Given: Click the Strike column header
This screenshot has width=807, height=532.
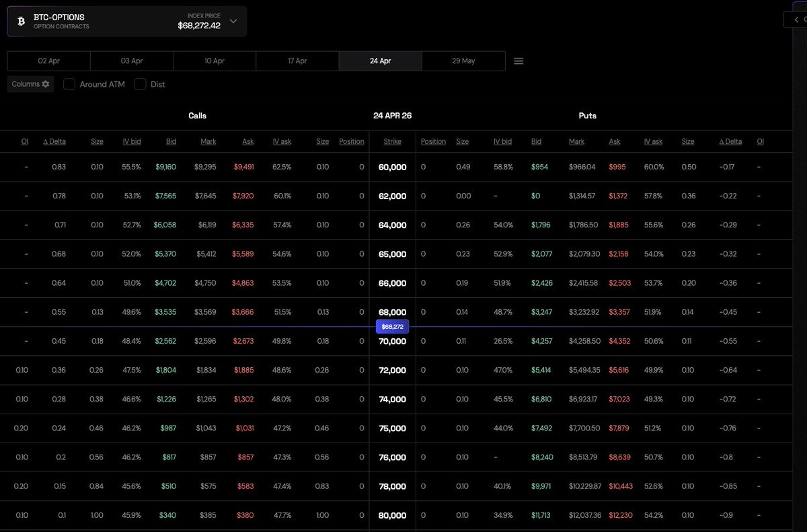Looking at the screenshot, I should tap(392, 142).
